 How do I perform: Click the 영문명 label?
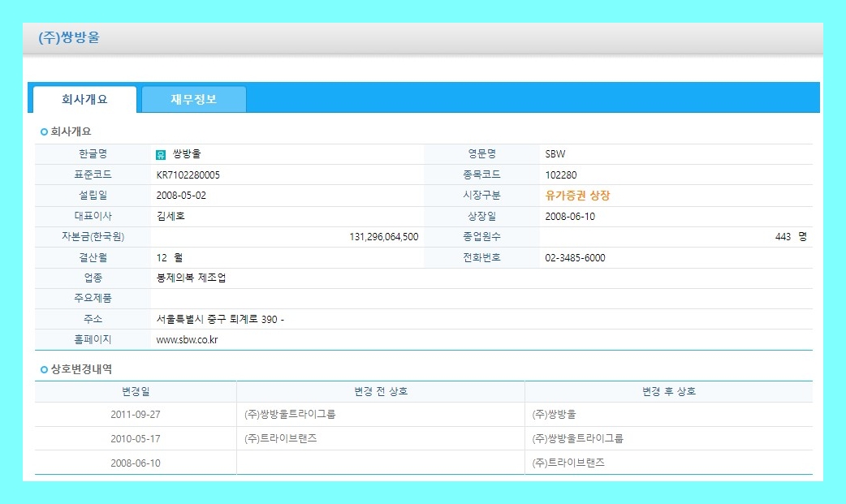481,153
